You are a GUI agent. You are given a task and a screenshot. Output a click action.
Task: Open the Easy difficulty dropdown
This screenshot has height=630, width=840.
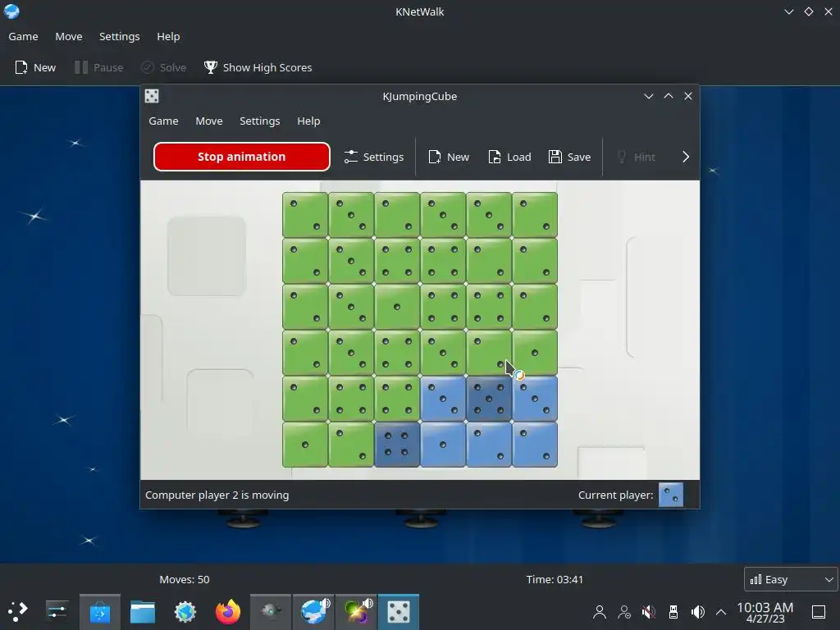(791, 579)
